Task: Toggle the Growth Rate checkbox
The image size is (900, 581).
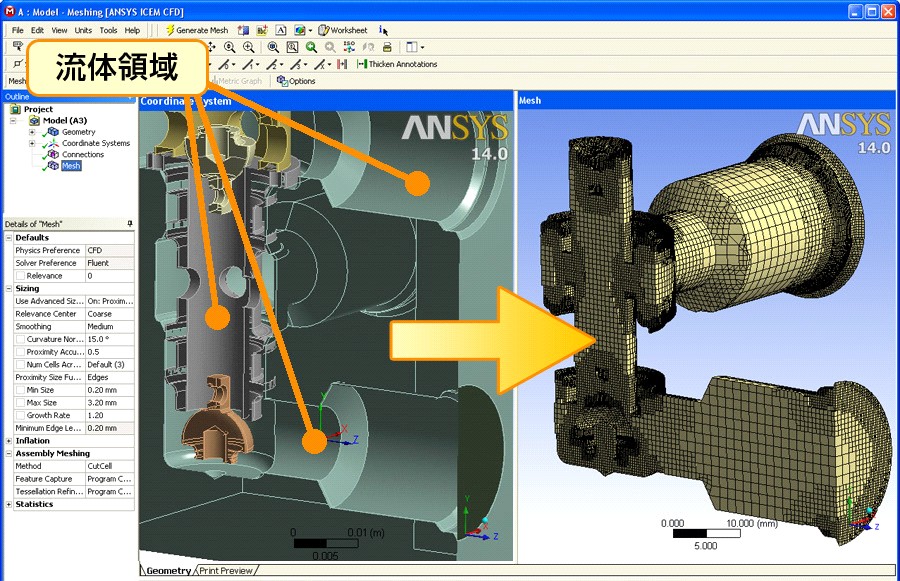Action: pos(21,415)
